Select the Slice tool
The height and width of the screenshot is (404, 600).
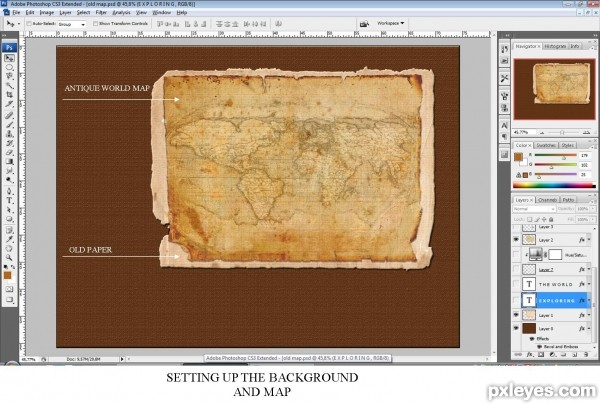point(9,104)
